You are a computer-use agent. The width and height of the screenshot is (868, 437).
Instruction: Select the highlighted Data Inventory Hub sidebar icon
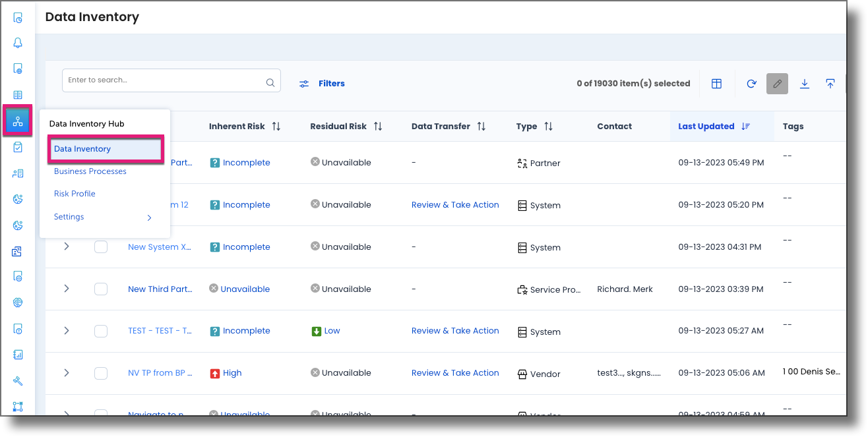click(18, 121)
